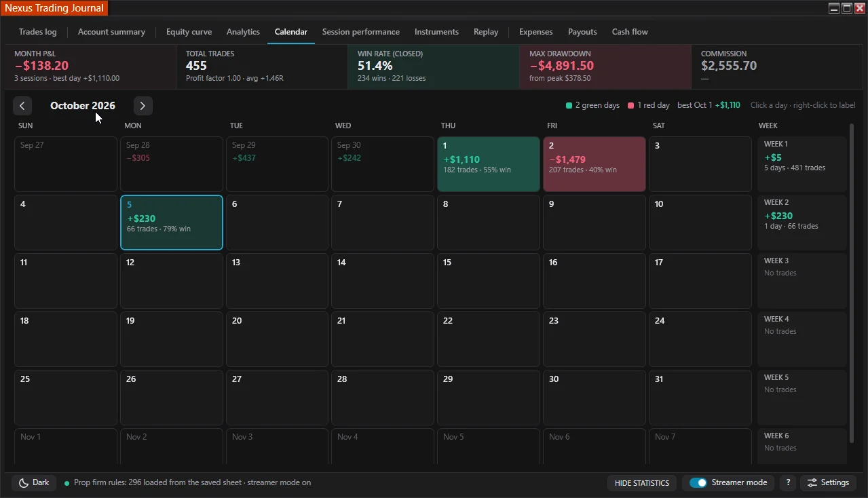Select October 1 day cell
868x498 pixels.
coord(489,164)
